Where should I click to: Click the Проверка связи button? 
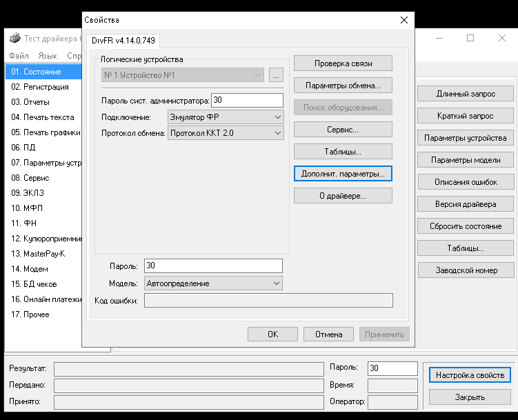343,63
